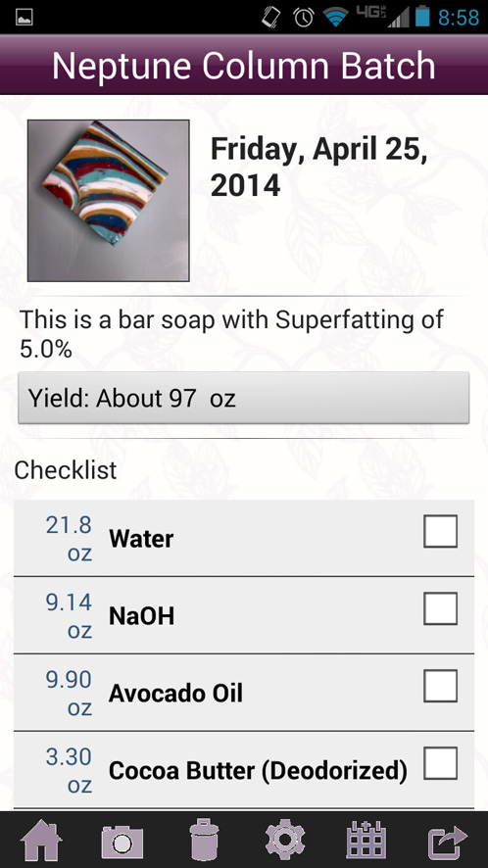
Task: Tap the alarm clock status icon
Action: pyautogui.click(x=304, y=18)
